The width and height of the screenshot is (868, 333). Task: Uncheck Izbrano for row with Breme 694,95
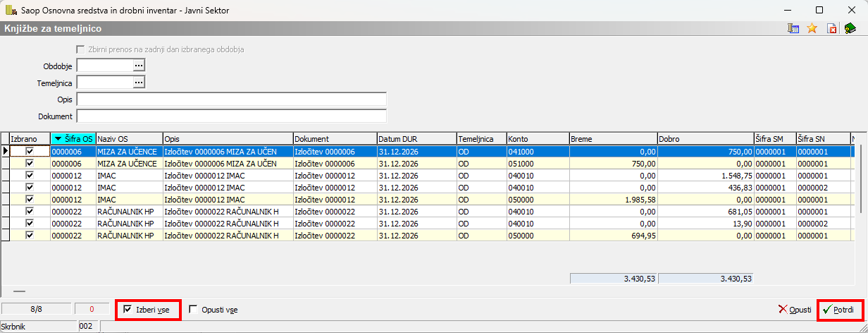[x=30, y=235]
